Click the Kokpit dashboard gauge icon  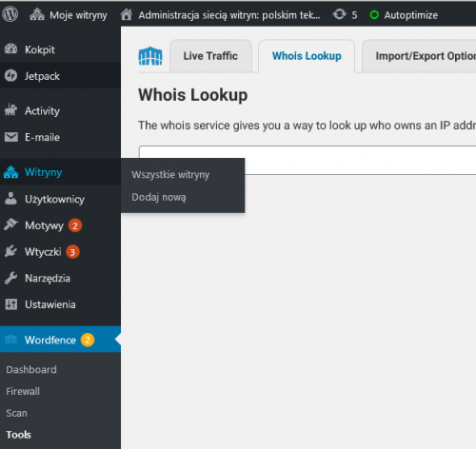click(11, 49)
